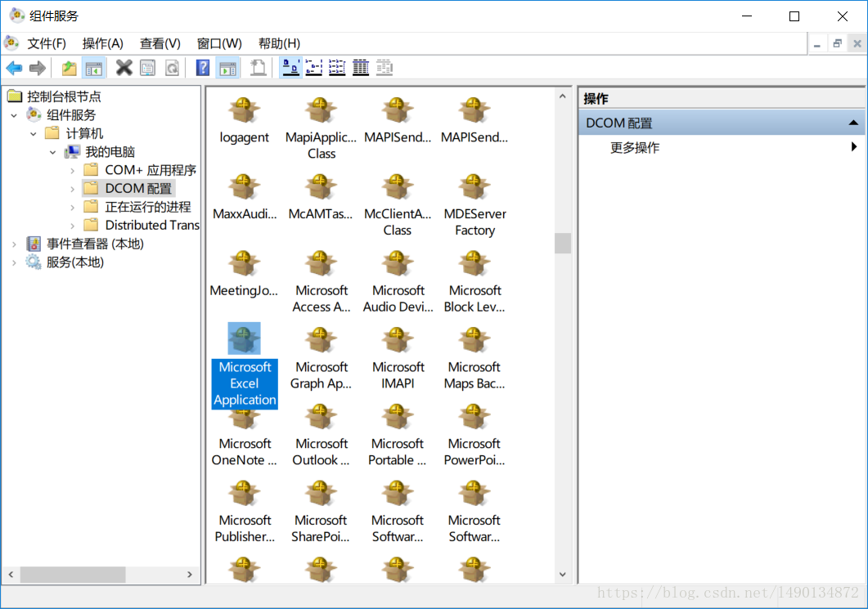Open the 文件(F) menu
The height and width of the screenshot is (609, 868).
tap(47, 43)
